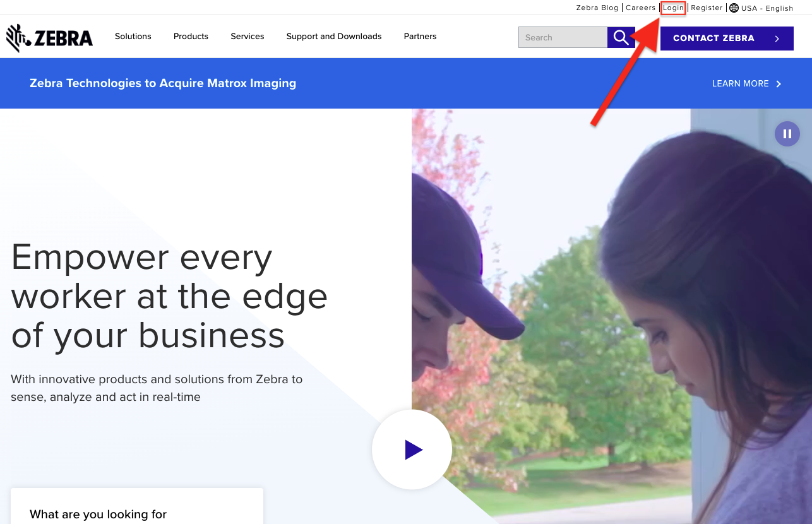
Task: Click the globe language icon
Action: pos(734,8)
